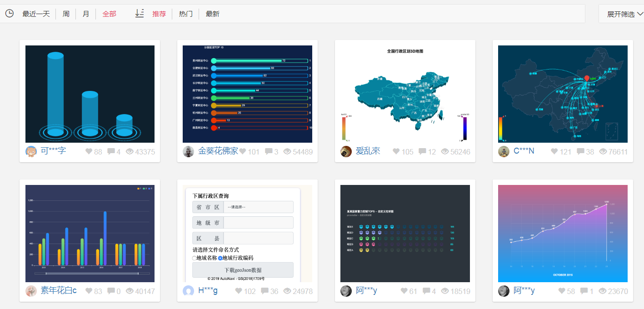Click the sort order icon next to 推荐

coord(140,13)
